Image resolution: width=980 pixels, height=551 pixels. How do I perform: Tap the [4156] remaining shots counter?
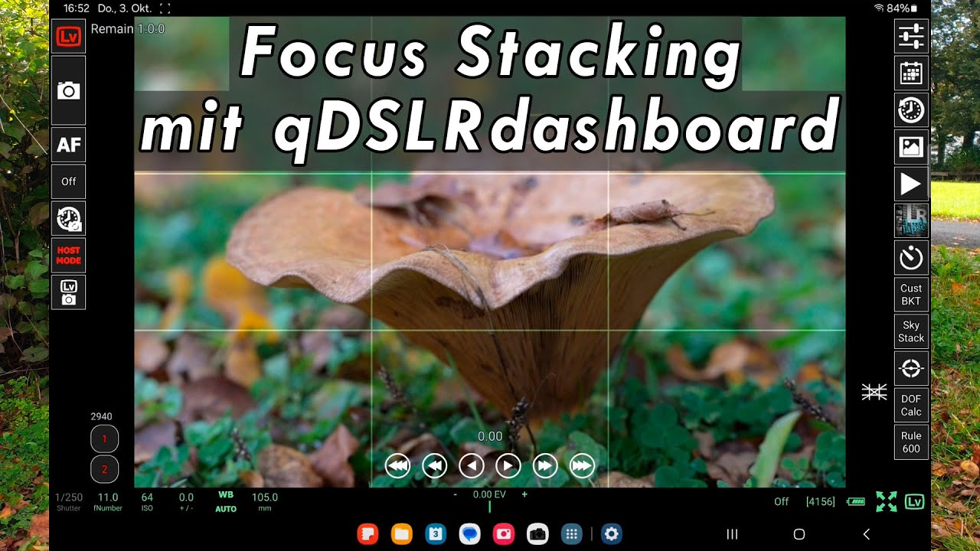821,502
